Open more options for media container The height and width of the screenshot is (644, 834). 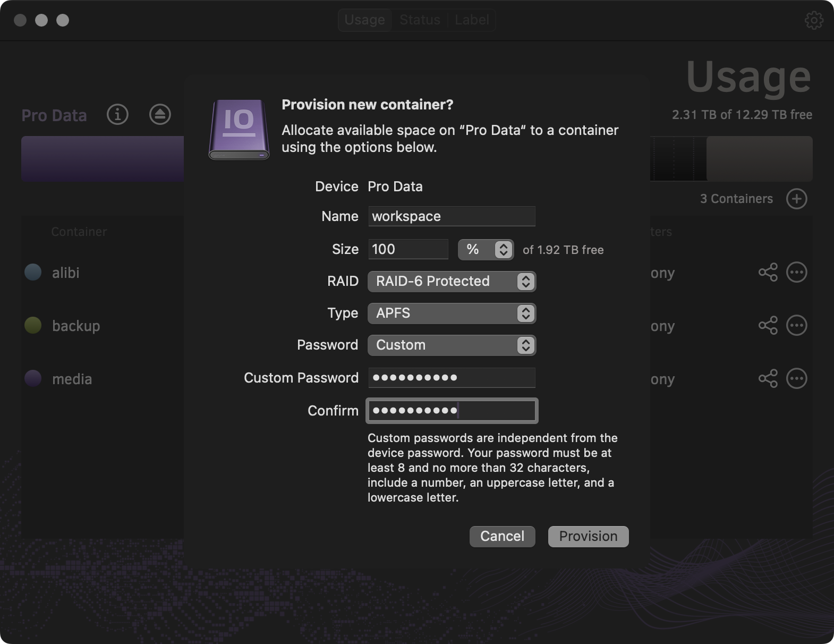(x=796, y=379)
